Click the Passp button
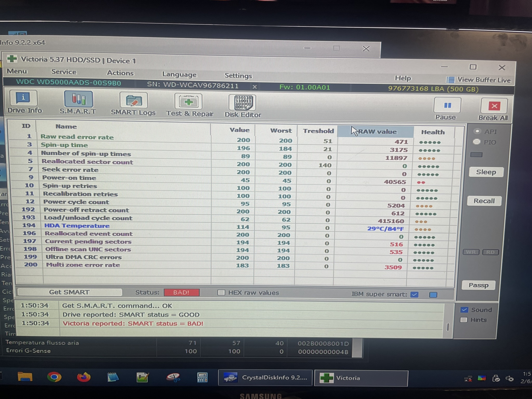This screenshot has width=532, height=399. click(478, 285)
